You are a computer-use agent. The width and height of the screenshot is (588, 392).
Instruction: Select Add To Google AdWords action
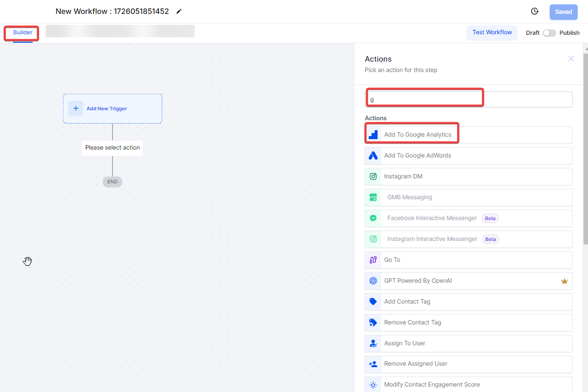point(468,156)
